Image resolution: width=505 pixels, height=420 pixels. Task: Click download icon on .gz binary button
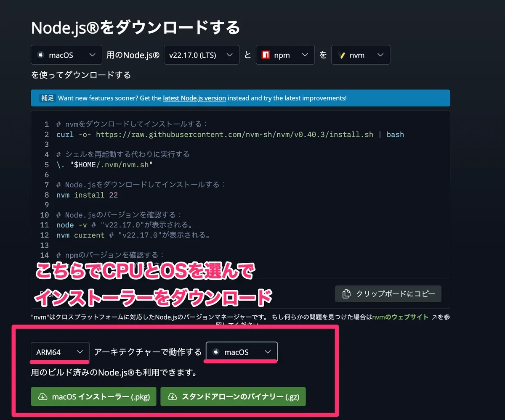coord(172,396)
